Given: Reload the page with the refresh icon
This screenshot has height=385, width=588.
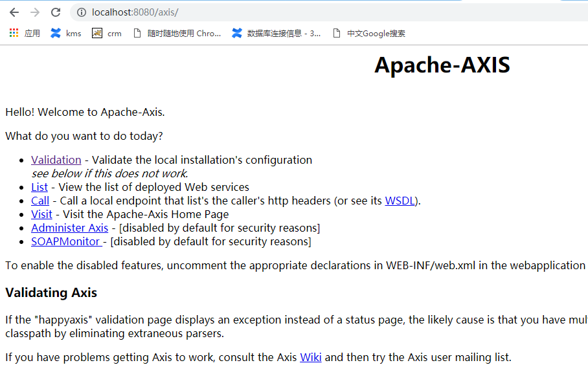Looking at the screenshot, I should point(56,12).
